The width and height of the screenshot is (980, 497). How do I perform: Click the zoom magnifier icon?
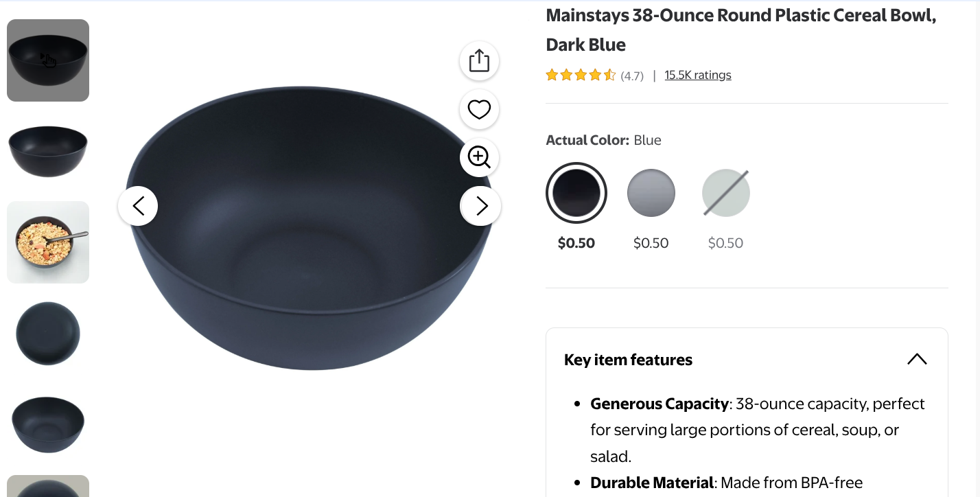click(x=479, y=157)
